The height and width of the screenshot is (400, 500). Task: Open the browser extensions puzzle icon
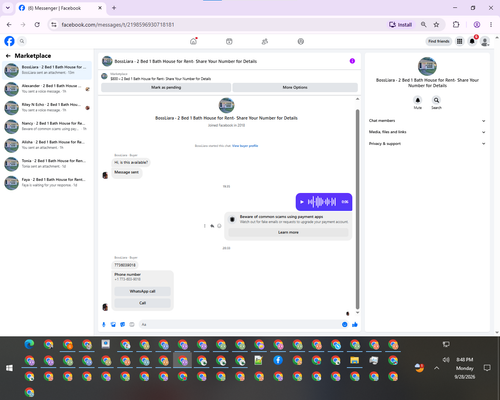(x=456, y=25)
